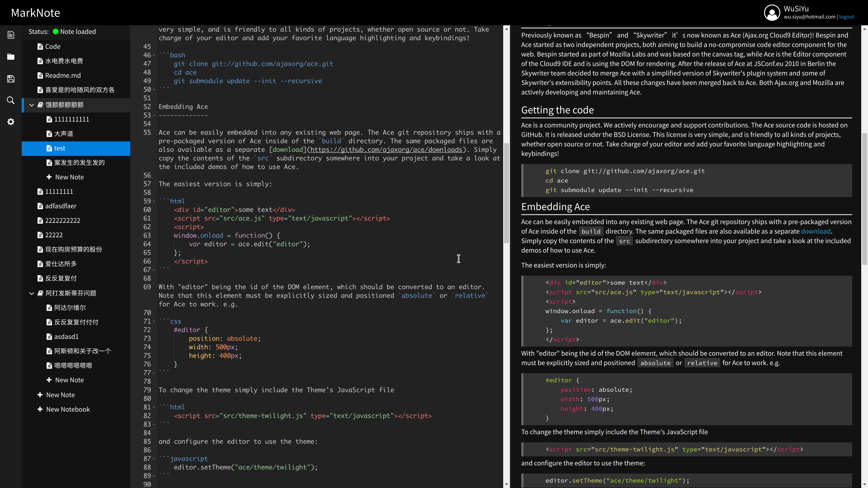Screen dimensions: 868x488
Task: Fold the css code block at line 71
Action: (x=154, y=321)
